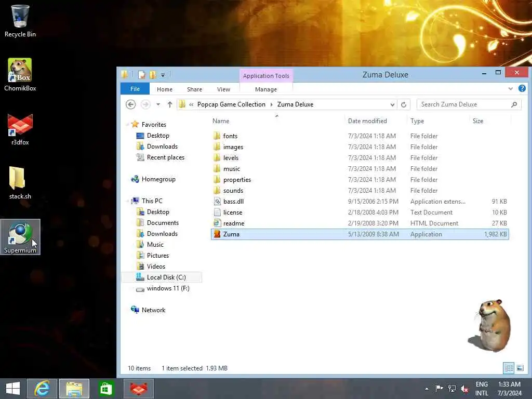Expand the address bar history dropdown
The width and height of the screenshot is (532, 399).
pyautogui.click(x=392, y=104)
